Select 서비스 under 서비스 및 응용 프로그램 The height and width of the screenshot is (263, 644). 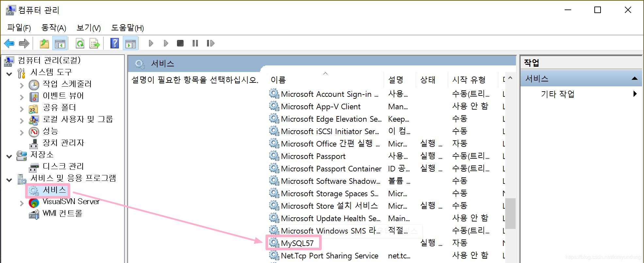pyautogui.click(x=54, y=190)
